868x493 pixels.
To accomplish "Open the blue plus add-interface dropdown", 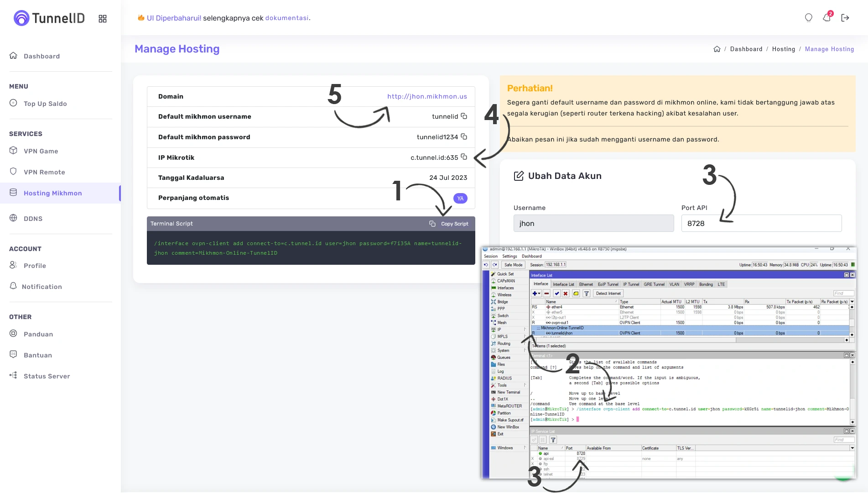I will pyautogui.click(x=536, y=294).
